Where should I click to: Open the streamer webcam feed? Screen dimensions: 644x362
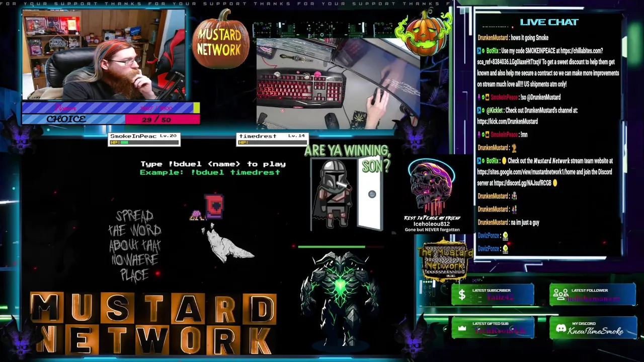tap(104, 54)
